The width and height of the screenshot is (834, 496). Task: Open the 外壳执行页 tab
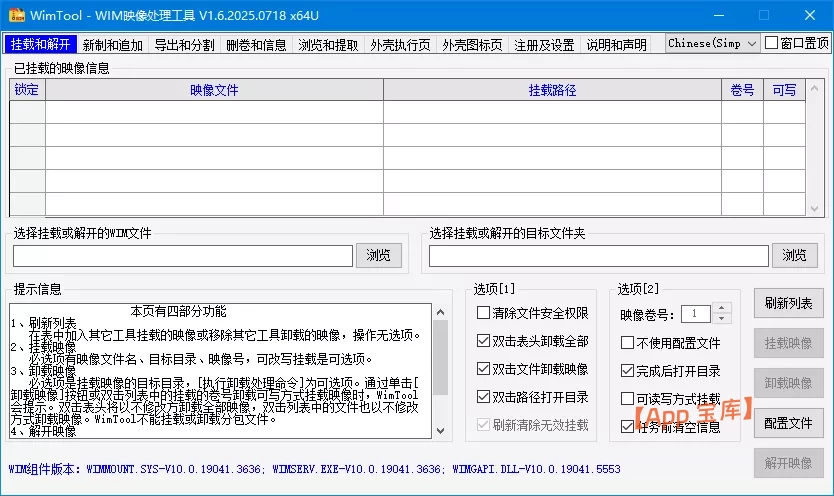point(401,45)
